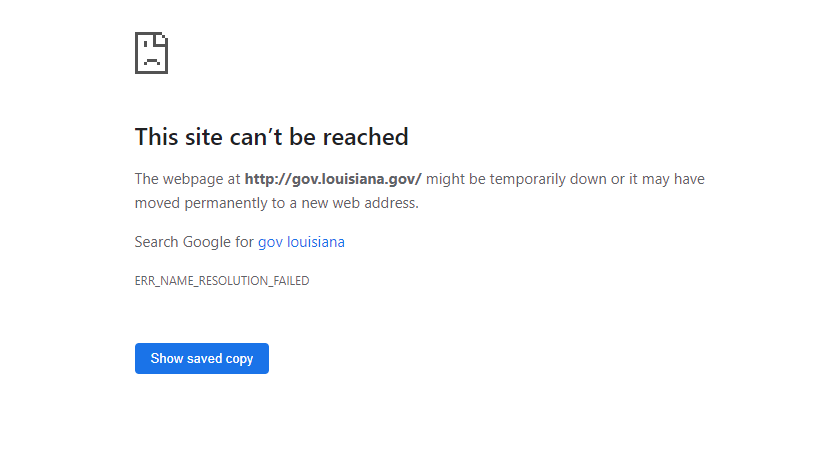Follow the gov louisiana search link

(301, 242)
